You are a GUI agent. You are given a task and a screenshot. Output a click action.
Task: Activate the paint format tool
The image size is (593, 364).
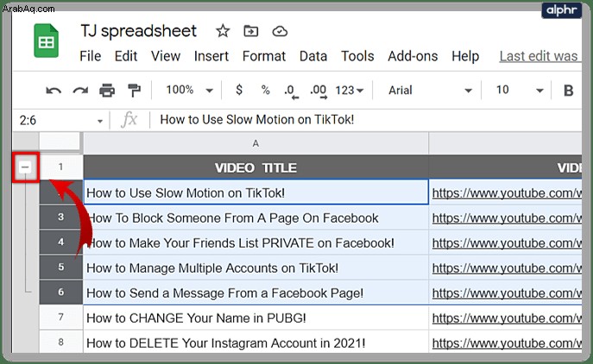click(134, 91)
